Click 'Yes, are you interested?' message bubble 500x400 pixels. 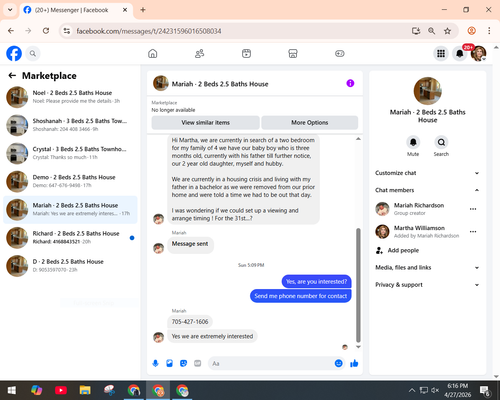pyautogui.click(x=316, y=282)
